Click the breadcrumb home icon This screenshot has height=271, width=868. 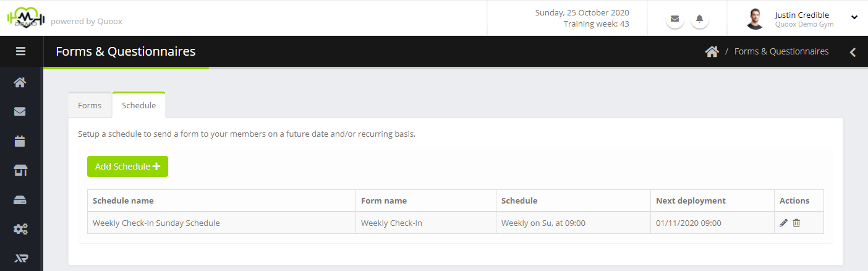point(712,51)
